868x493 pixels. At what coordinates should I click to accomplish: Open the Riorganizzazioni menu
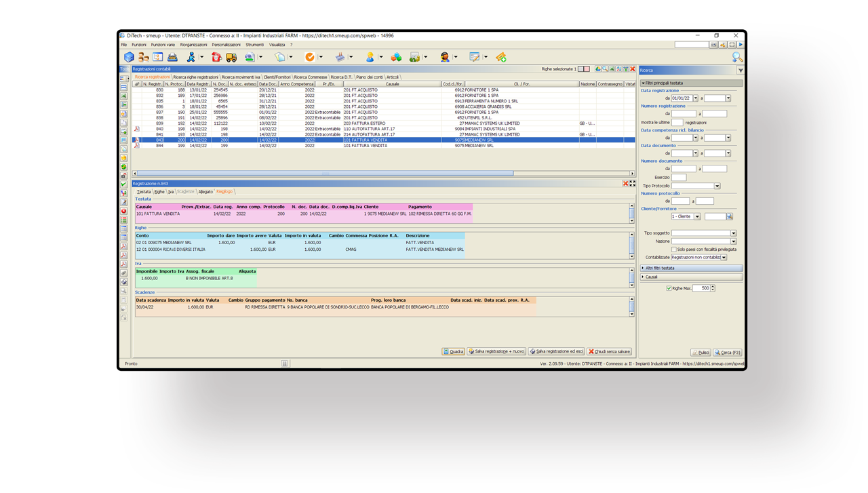click(193, 45)
